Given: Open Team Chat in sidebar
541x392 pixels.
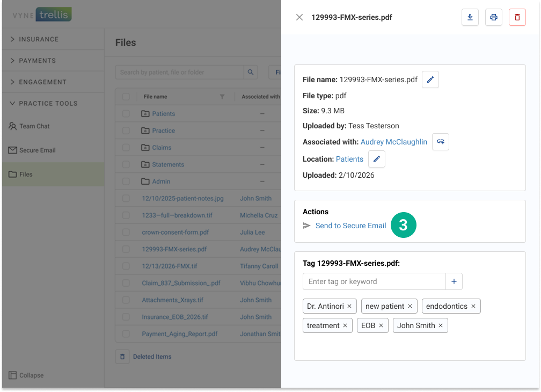Looking at the screenshot, I should tap(34, 126).
